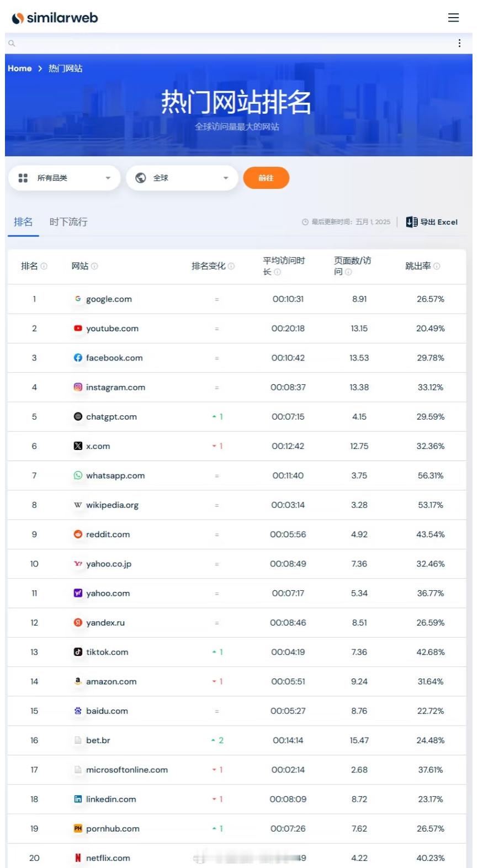Click the Amazon favicon icon

[x=78, y=681]
